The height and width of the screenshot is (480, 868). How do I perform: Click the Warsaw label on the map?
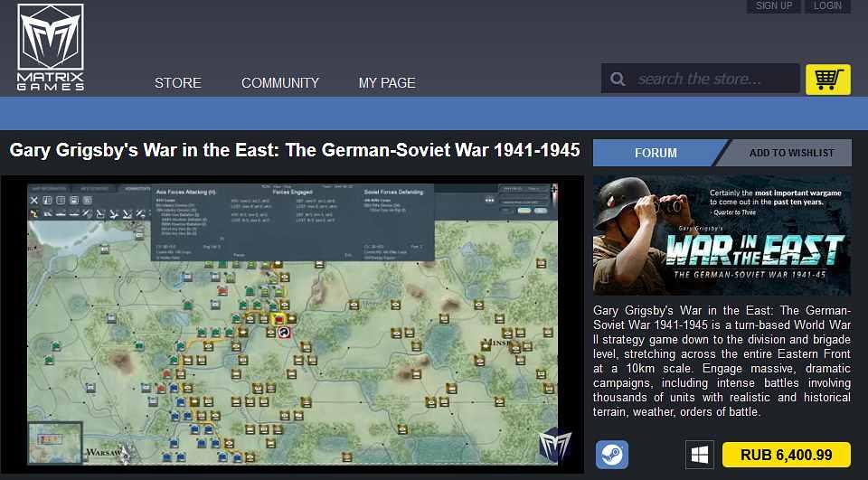pyautogui.click(x=103, y=453)
